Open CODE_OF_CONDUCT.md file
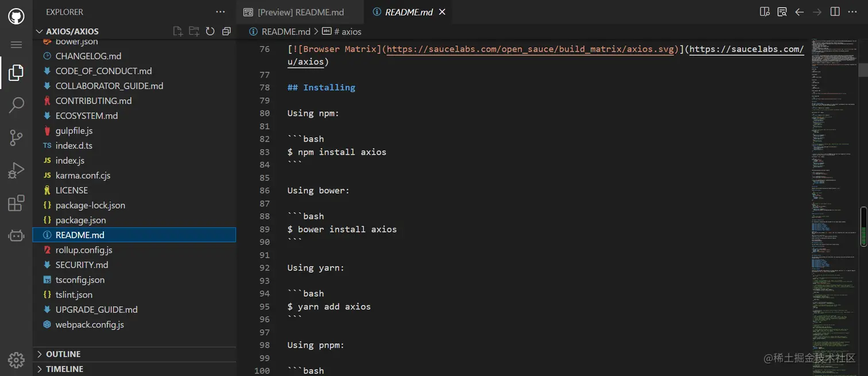This screenshot has width=868, height=376. [134, 71]
